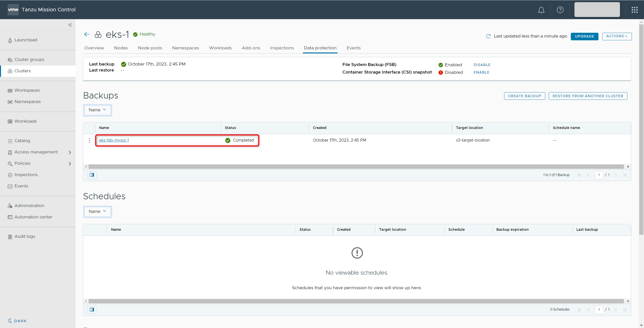Click the refresh icon near Last updated
Screen dimensions: 644x328
[488, 36]
